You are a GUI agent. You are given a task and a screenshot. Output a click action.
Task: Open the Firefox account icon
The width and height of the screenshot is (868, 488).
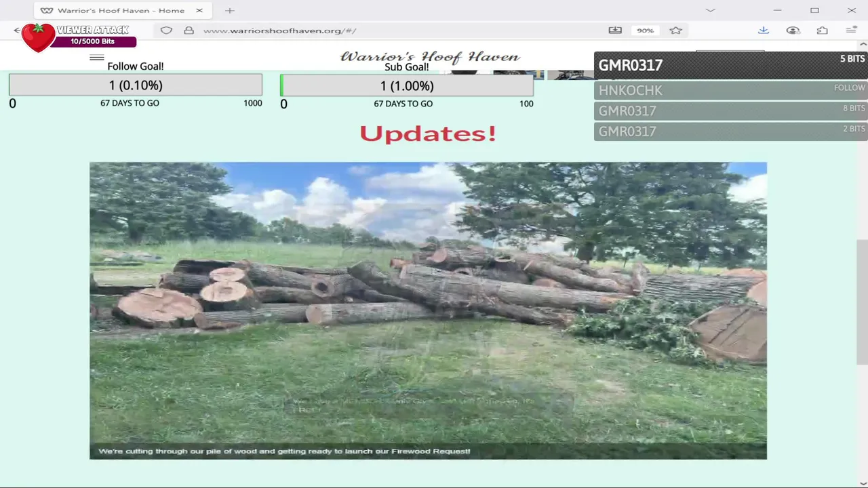793,30
